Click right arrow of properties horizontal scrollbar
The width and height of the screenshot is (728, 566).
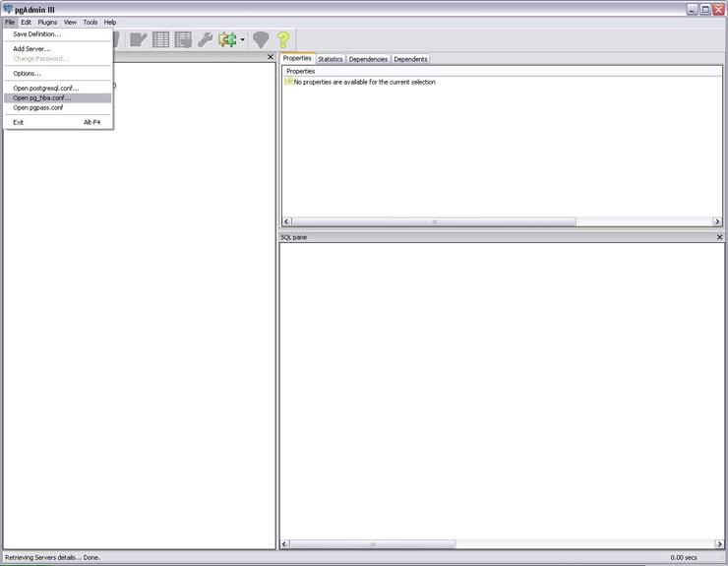coord(717,221)
